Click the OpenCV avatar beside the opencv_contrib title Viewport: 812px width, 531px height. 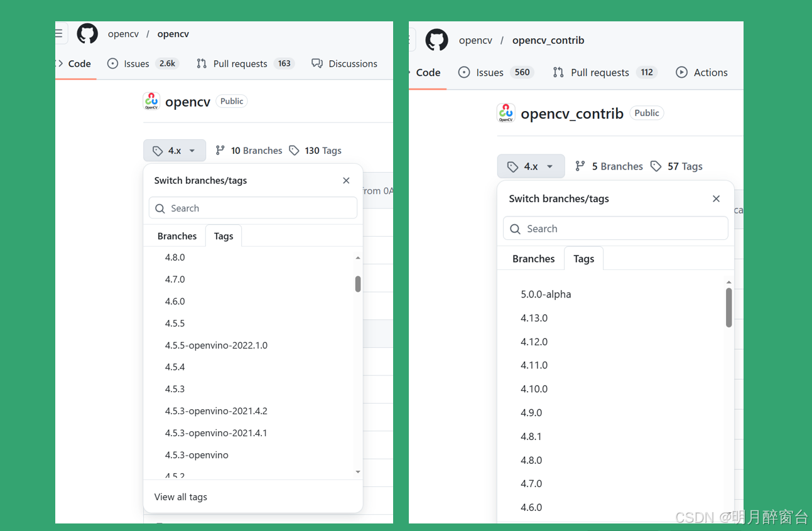[x=506, y=113]
